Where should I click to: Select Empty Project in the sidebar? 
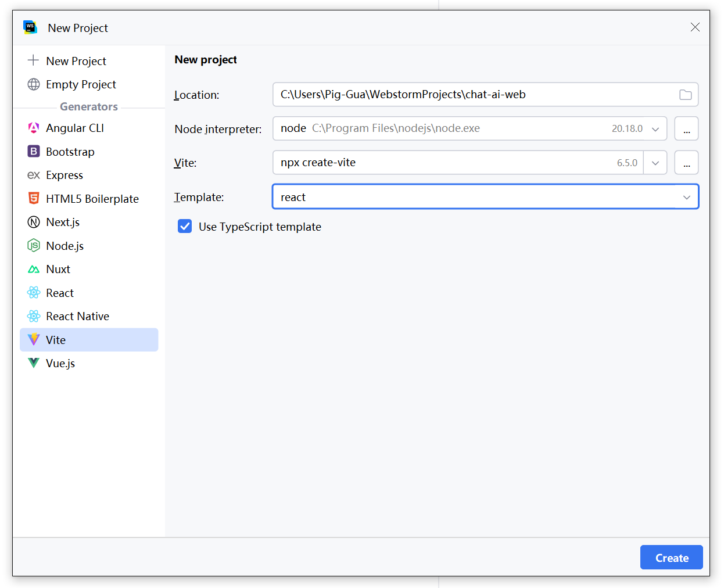89,84
